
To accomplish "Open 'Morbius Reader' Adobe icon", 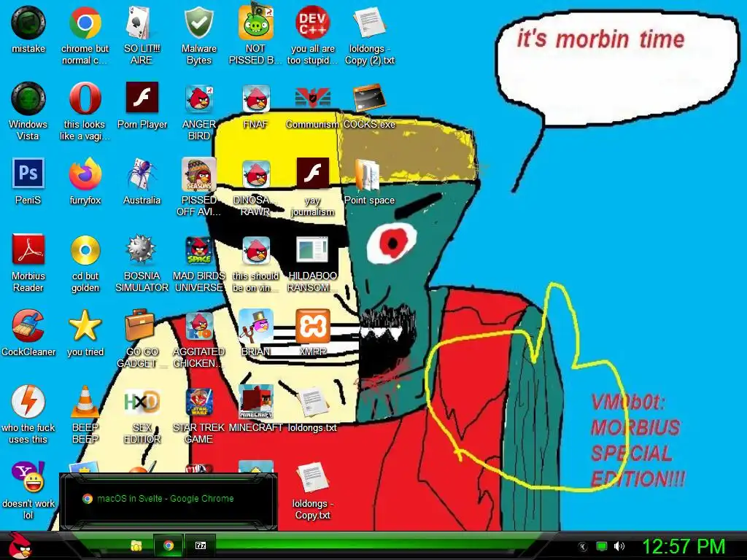I will (28, 250).
